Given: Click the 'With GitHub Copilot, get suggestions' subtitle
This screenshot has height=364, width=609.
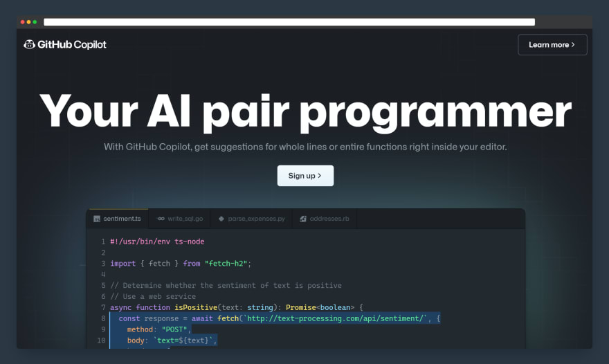Looking at the screenshot, I should [305, 147].
